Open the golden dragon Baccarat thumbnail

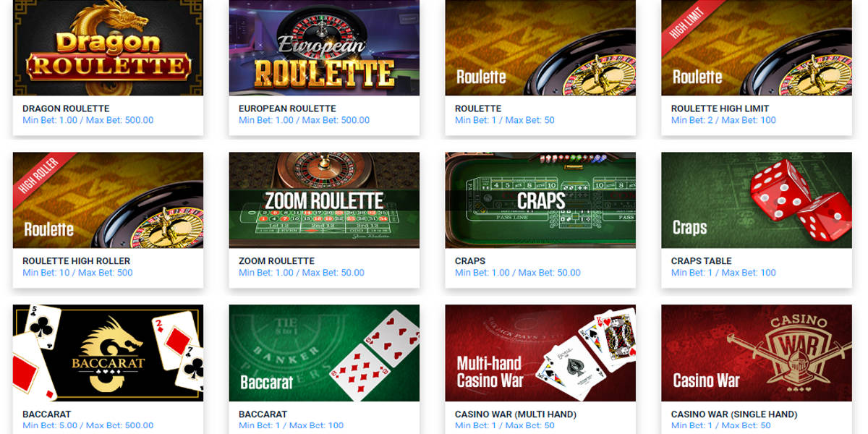pyautogui.click(x=108, y=353)
